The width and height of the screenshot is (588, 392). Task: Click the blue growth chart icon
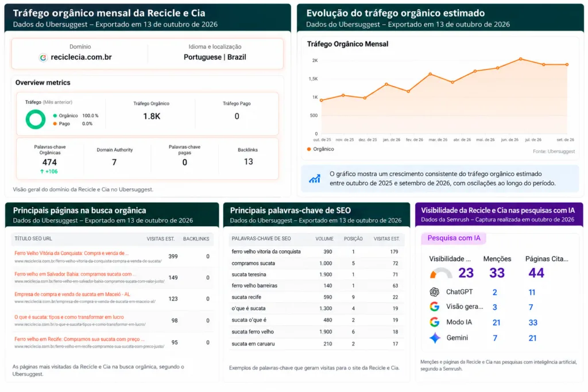tap(314, 178)
